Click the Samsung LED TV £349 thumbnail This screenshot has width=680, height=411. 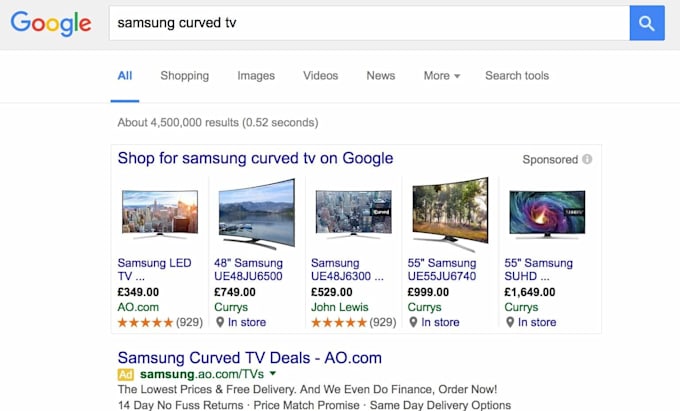(159, 213)
